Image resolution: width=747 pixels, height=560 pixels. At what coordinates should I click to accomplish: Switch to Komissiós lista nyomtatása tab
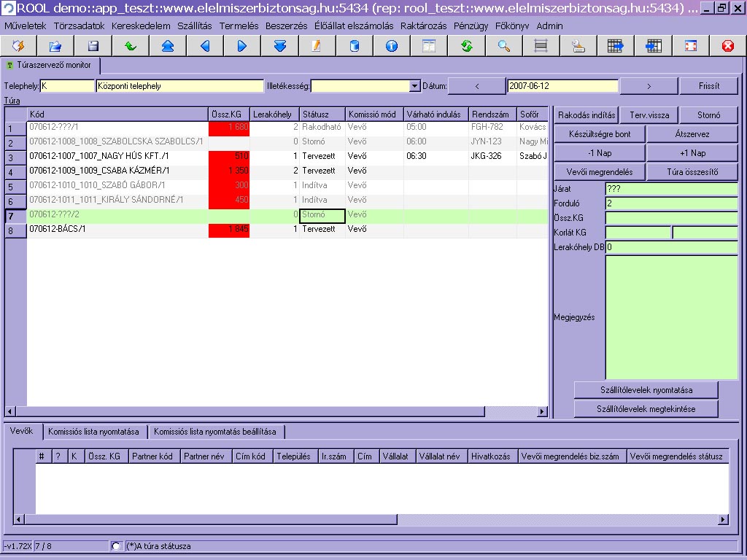pos(93,432)
